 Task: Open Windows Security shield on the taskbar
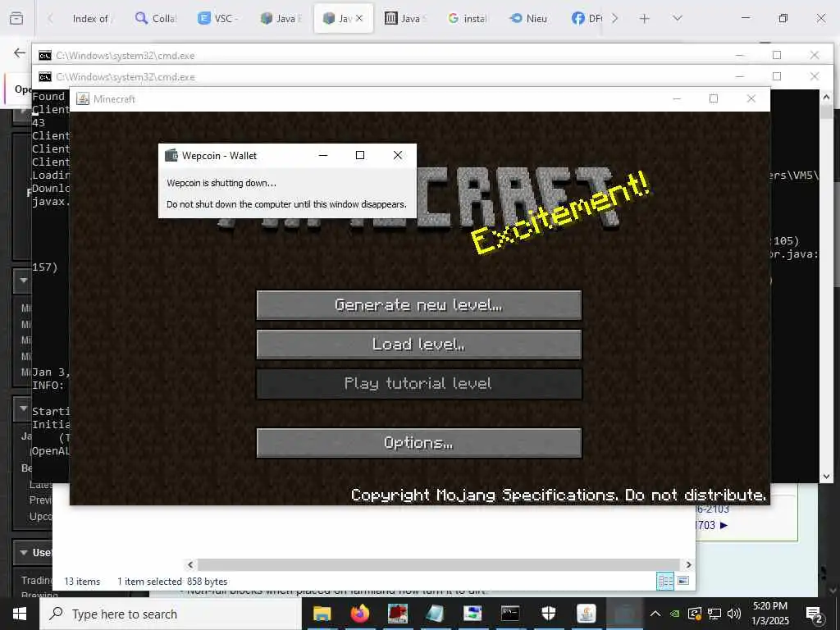[548, 614]
